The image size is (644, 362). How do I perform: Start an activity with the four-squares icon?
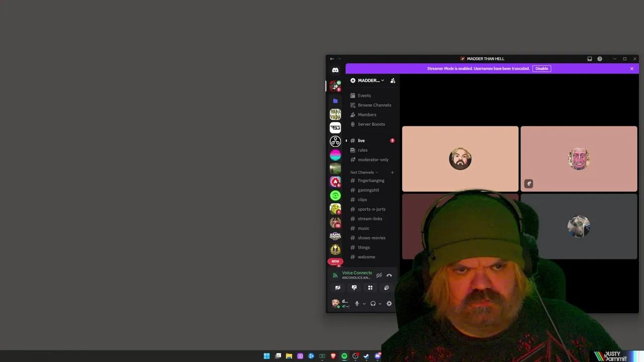(370, 288)
